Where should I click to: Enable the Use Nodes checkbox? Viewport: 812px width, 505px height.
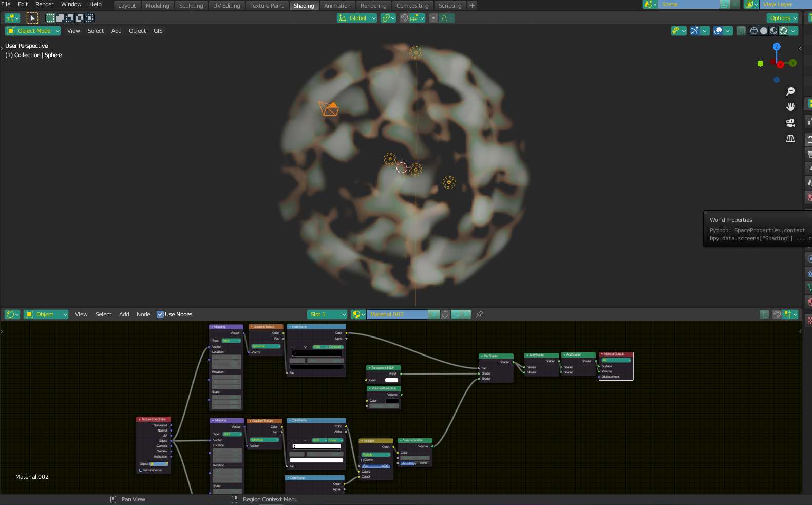point(160,314)
